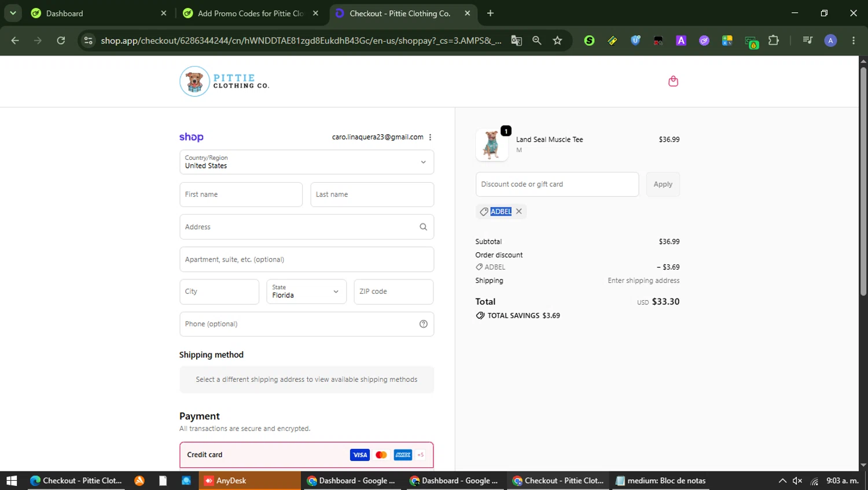Click the Mastercard icon
The height and width of the screenshot is (490, 868).
381,455
